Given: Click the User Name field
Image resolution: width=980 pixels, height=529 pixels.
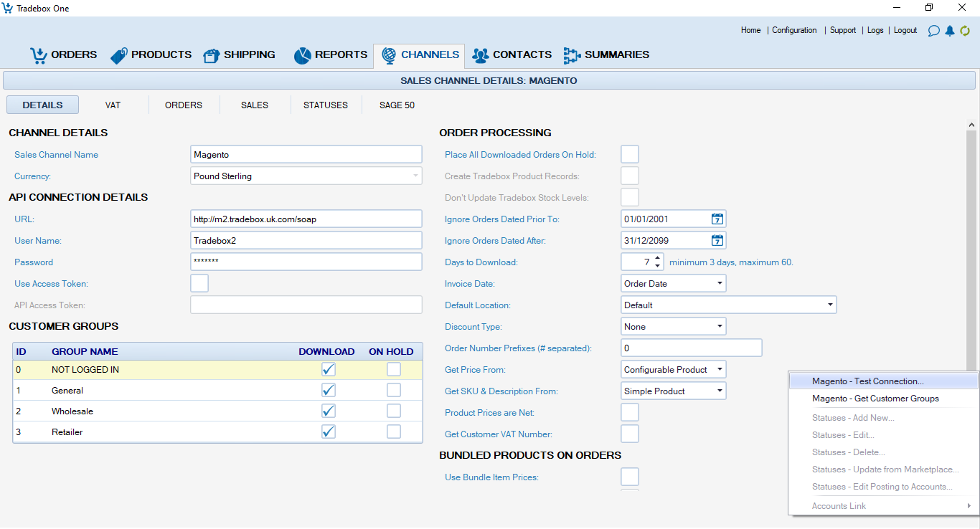Looking at the screenshot, I should 306,240.
